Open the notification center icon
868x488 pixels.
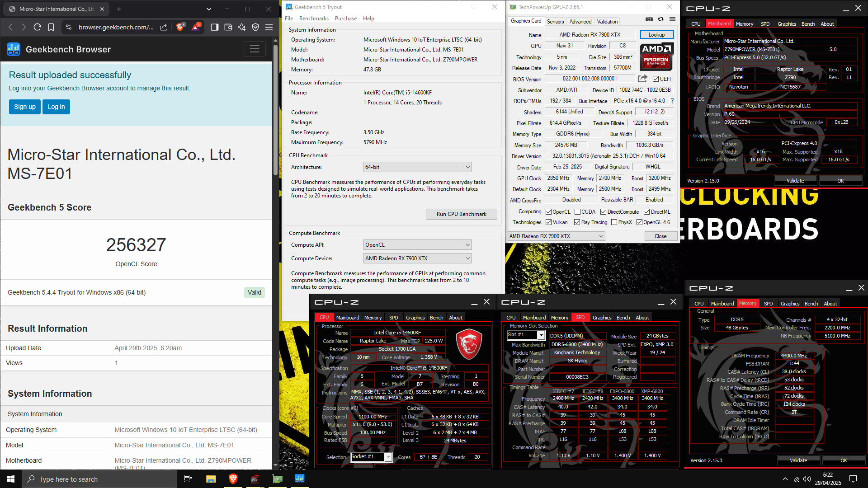click(853, 479)
